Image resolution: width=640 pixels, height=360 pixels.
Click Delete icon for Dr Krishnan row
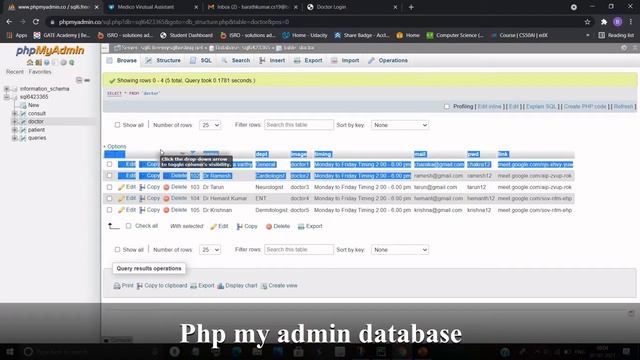pyautogui.click(x=166, y=210)
